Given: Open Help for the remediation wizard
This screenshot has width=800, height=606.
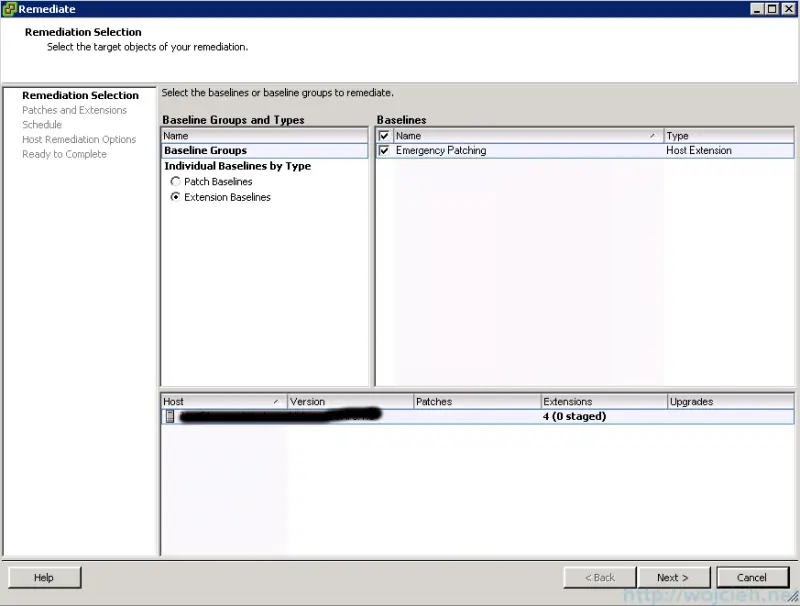Looking at the screenshot, I should [44, 577].
